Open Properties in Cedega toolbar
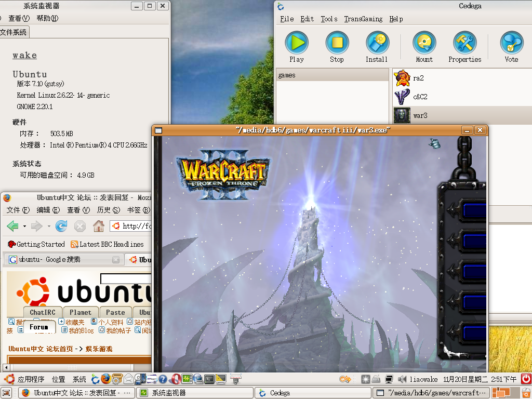The width and height of the screenshot is (532, 399). (465, 47)
